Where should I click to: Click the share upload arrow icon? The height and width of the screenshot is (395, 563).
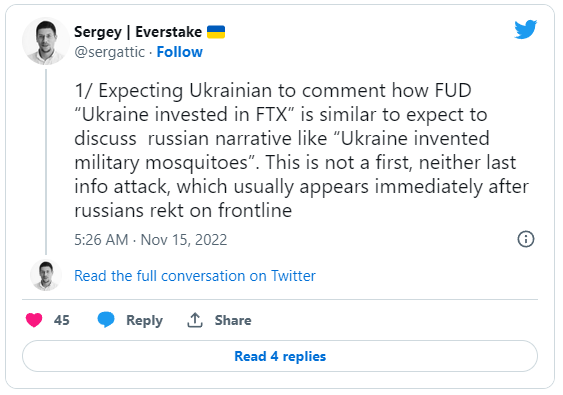coord(195,320)
